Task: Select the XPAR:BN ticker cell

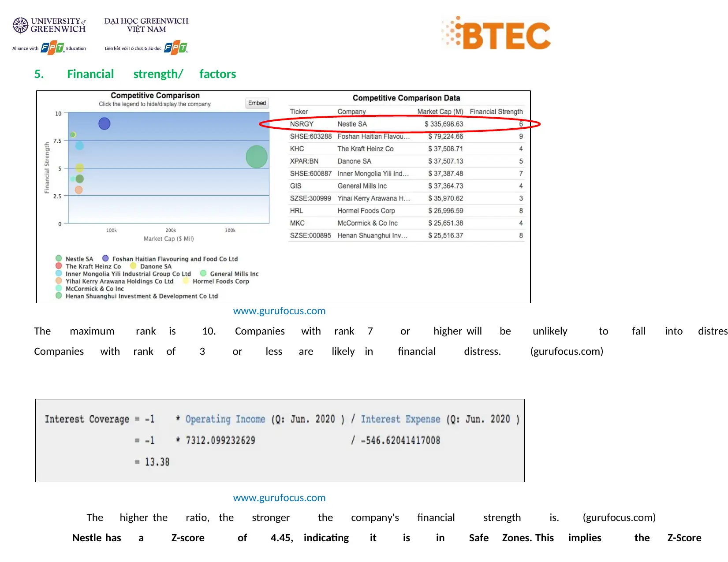Action: (x=304, y=161)
